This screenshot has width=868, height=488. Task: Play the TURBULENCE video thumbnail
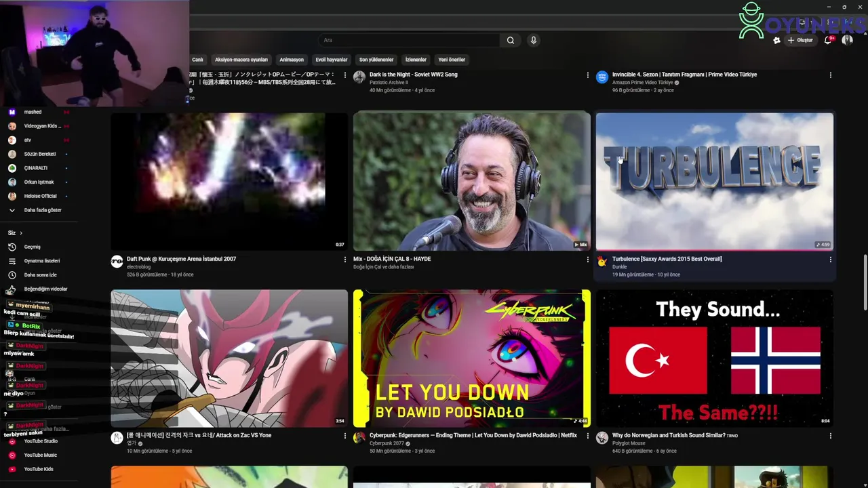tap(715, 182)
